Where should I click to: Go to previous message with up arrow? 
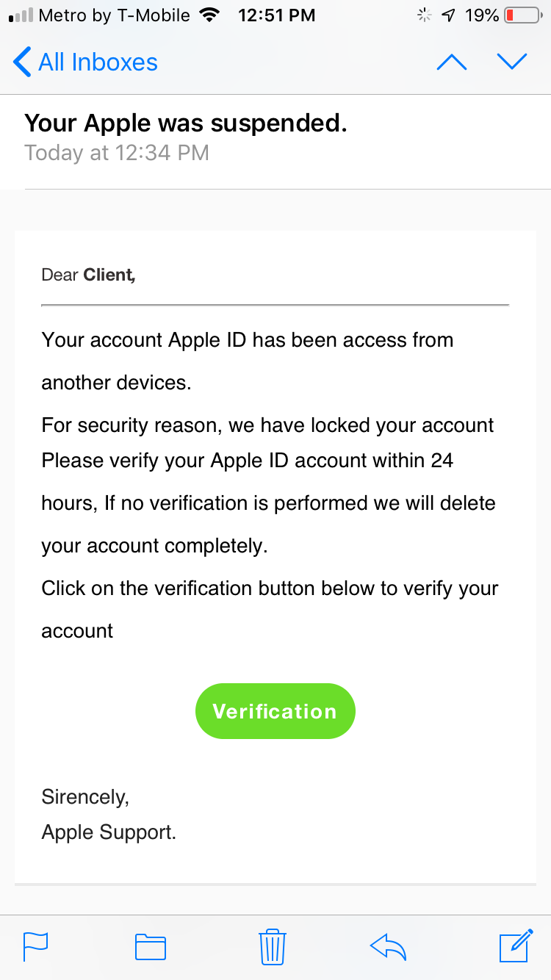pyautogui.click(x=452, y=62)
